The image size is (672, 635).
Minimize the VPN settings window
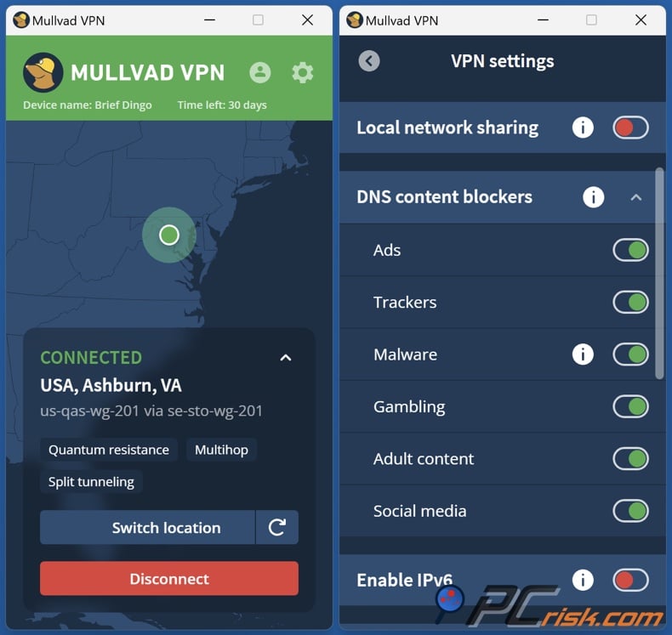click(x=543, y=20)
